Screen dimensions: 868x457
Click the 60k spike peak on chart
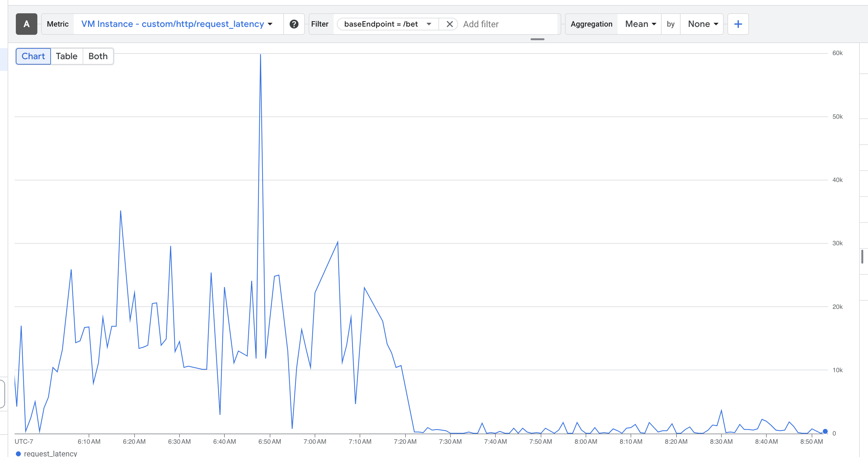[261, 54]
